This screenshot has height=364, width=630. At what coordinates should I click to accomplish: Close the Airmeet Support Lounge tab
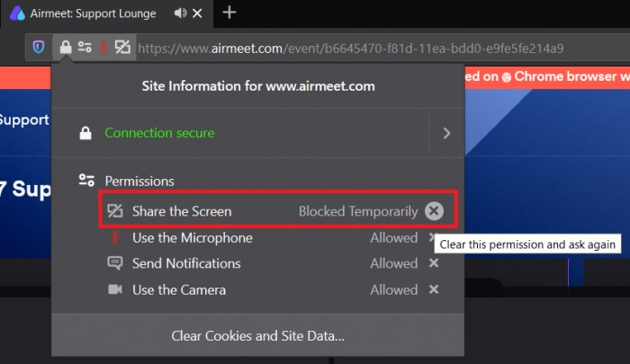(x=197, y=13)
